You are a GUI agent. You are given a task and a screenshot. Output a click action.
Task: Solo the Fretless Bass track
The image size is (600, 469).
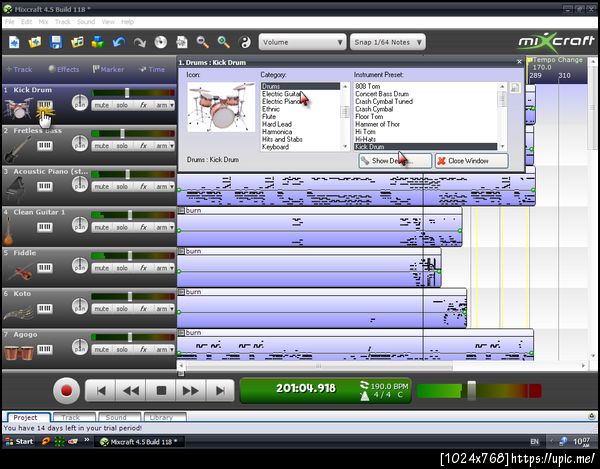pos(122,146)
